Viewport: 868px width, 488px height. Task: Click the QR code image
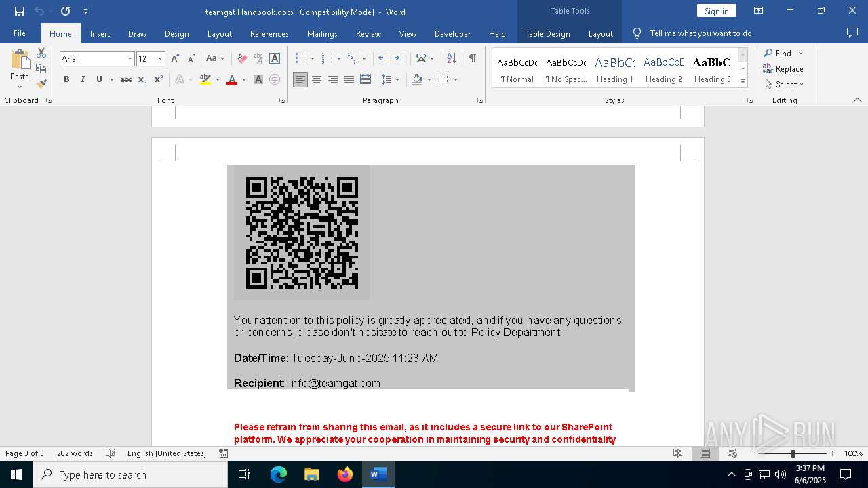pos(302,232)
